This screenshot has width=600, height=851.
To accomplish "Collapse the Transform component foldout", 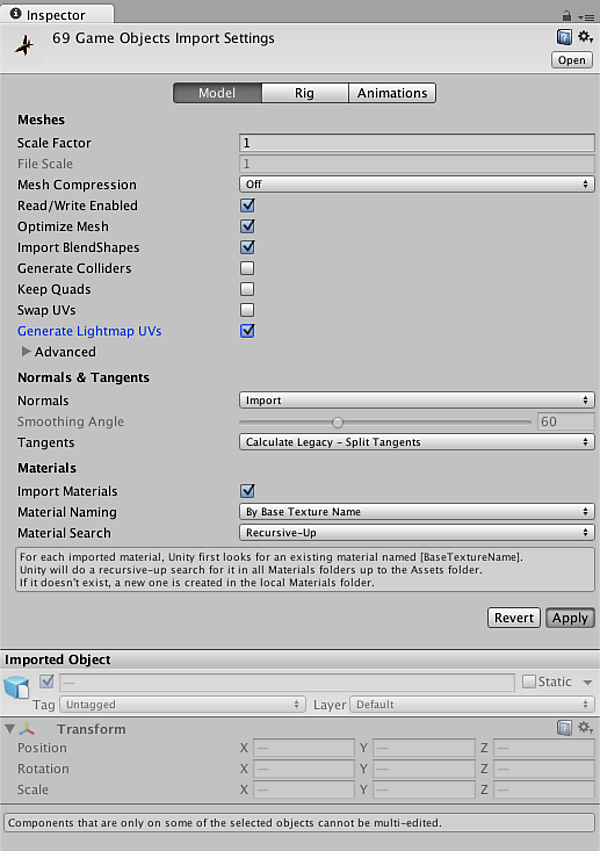I will pyautogui.click(x=10, y=729).
